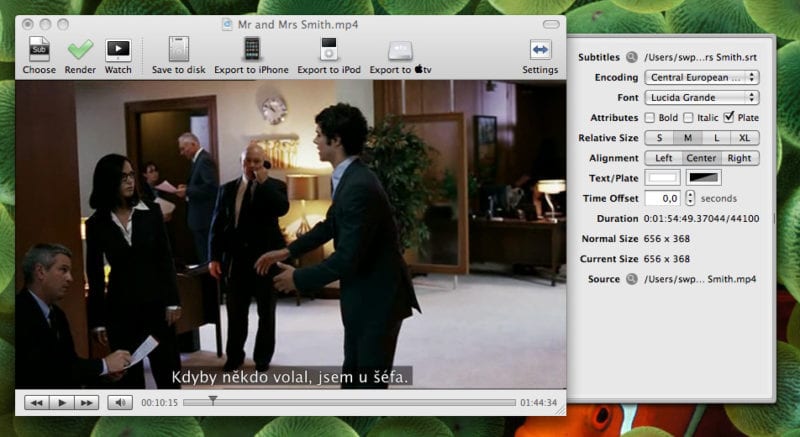
Task: Click the Time Offset field
Action: click(x=663, y=198)
